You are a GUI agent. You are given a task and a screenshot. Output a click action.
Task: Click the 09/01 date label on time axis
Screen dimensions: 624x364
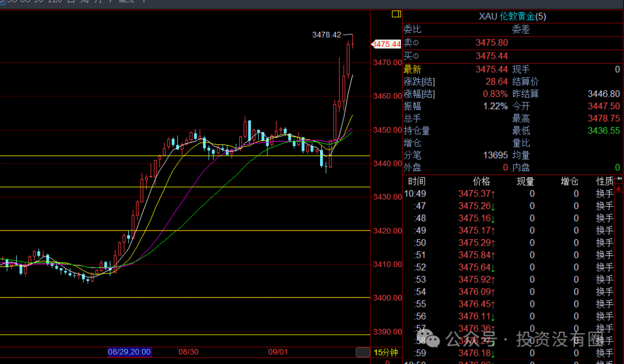click(278, 352)
